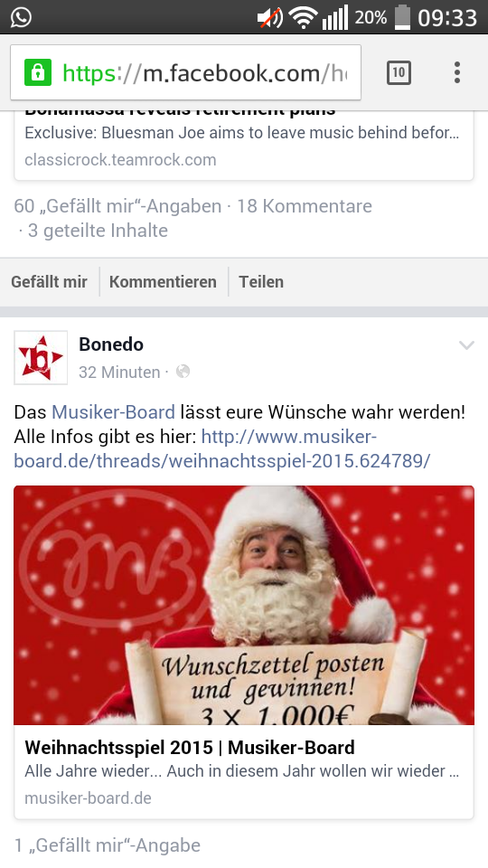The height and width of the screenshot is (868, 488).
Task: Tap the Wi-Fi signal icon
Action: [303, 18]
